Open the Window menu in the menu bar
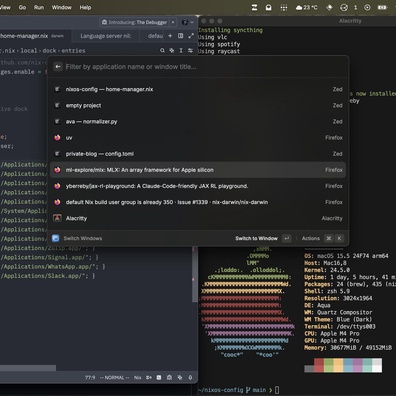This screenshot has width=396, height=396. (x=62, y=7)
